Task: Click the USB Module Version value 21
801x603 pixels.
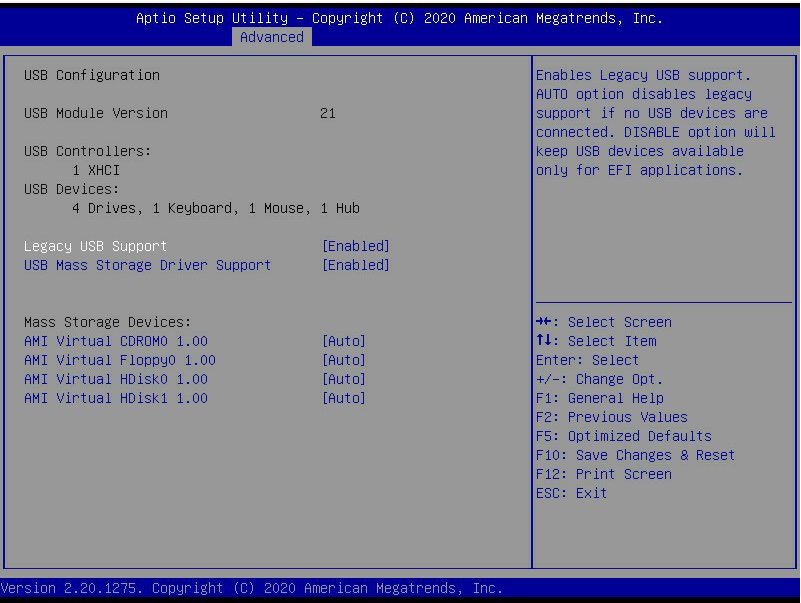Action: tap(328, 113)
